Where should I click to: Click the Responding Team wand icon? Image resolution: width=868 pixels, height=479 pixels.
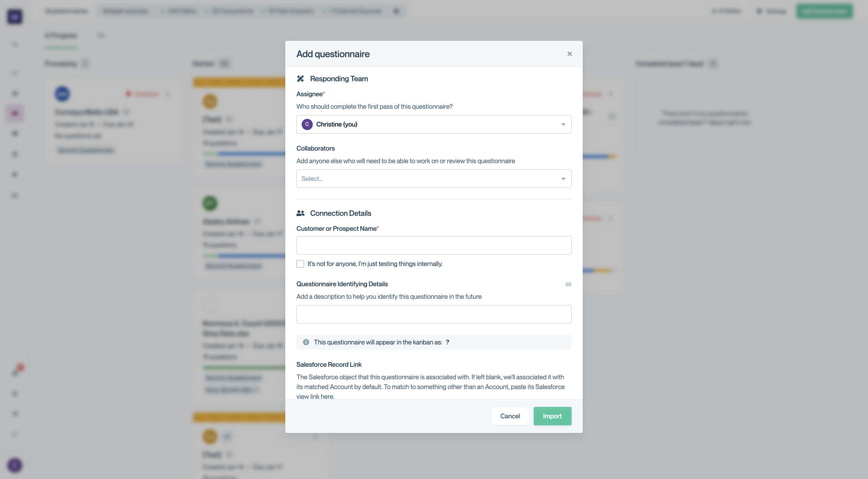pos(300,79)
